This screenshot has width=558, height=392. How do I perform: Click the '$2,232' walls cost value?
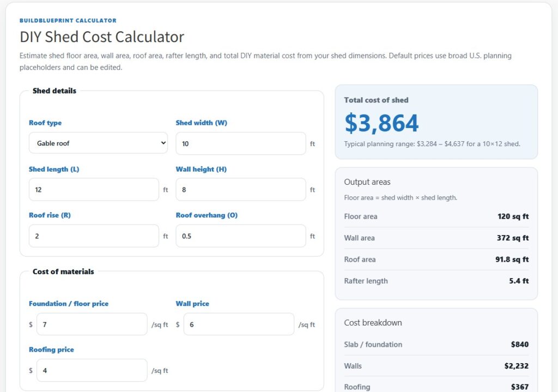pos(517,366)
